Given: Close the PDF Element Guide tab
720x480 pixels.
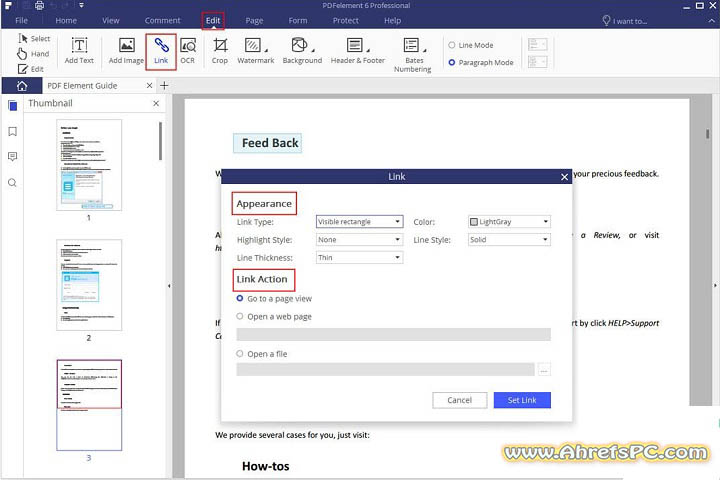Looking at the screenshot, I should 149,85.
